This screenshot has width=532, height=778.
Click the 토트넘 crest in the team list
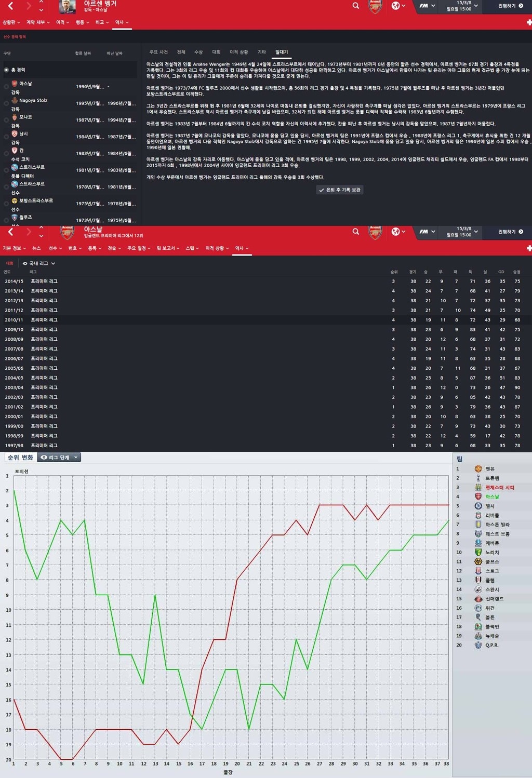pyautogui.click(x=478, y=478)
